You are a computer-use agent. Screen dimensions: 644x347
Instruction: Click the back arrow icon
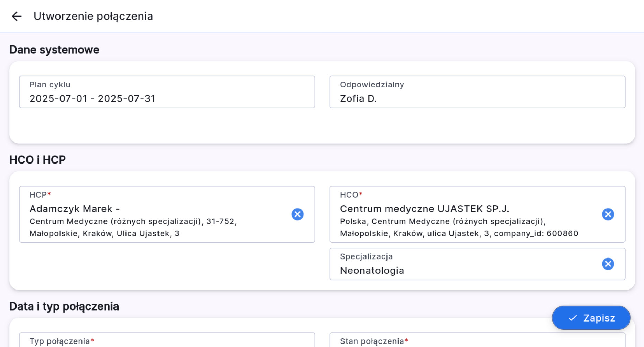[x=17, y=16]
